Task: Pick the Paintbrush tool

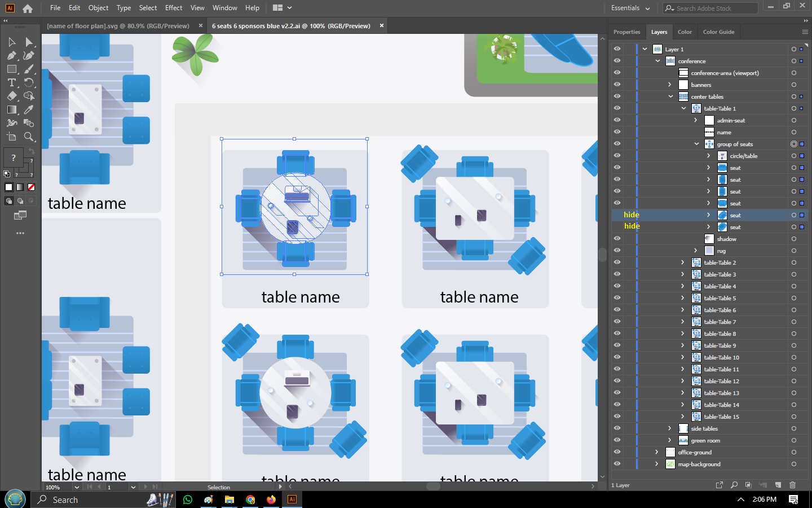Action: pyautogui.click(x=29, y=69)
